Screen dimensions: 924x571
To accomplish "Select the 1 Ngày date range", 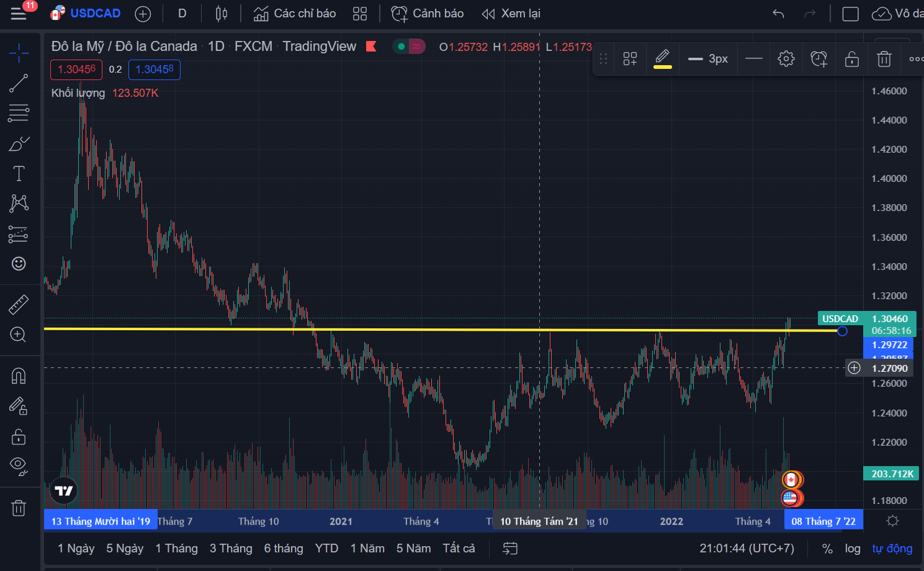I will click(x=76, y=549).
